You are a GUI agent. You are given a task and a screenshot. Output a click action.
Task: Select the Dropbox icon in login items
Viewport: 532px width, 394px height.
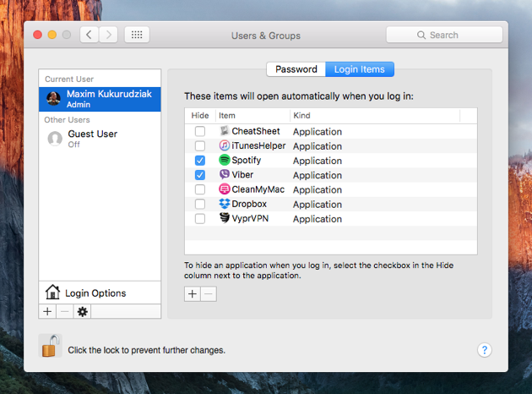pyautogui.click(x=225, y=204)
